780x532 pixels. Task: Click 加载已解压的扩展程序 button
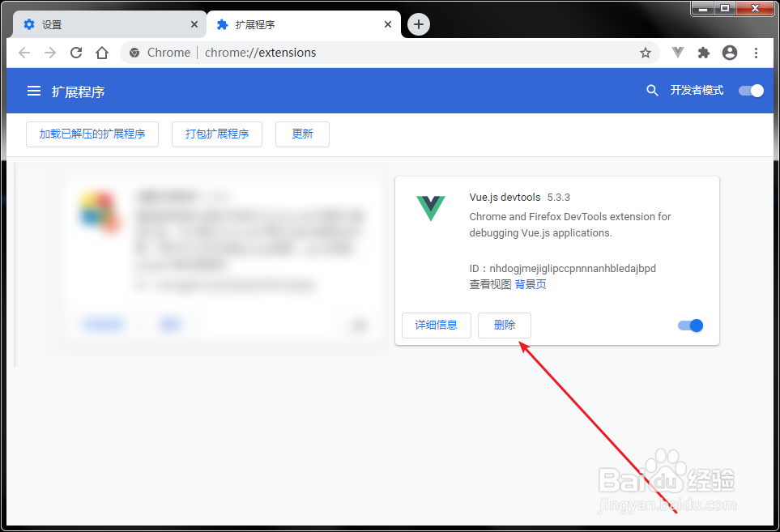92,134
